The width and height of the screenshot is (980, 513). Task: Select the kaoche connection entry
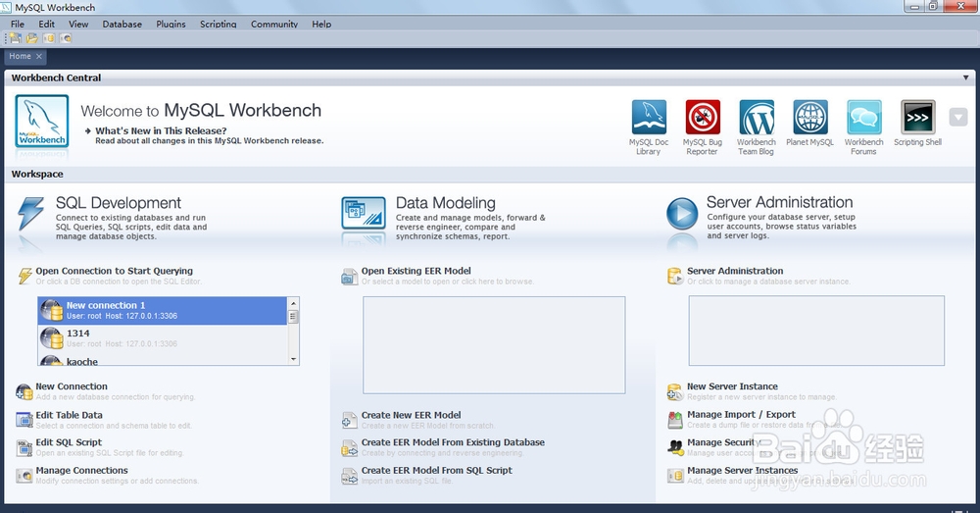[163, 360]
